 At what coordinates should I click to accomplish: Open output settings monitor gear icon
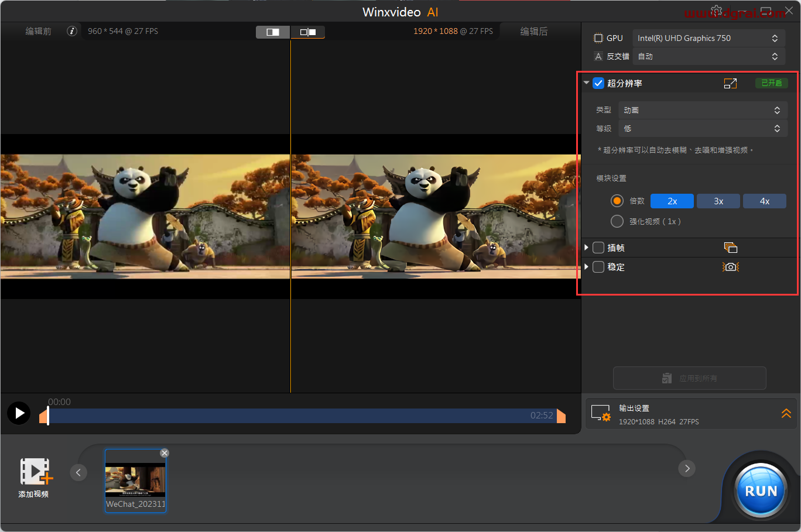point(601,413)
